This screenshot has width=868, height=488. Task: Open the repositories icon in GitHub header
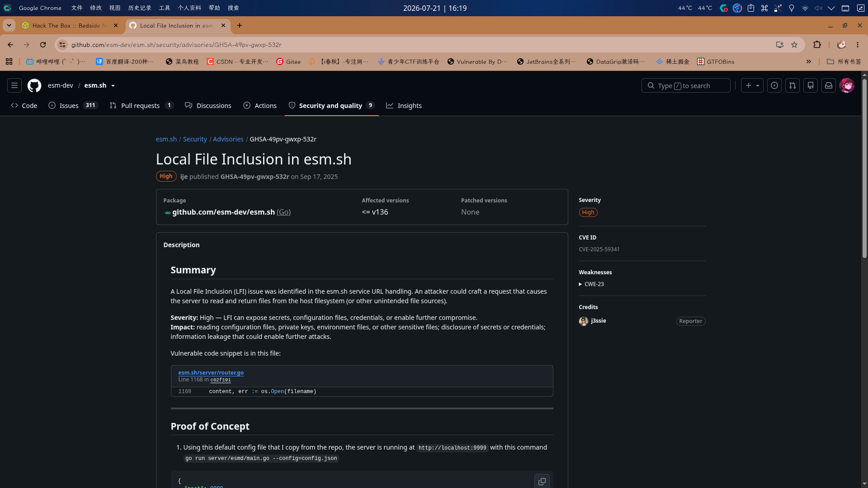click(811, 85)
